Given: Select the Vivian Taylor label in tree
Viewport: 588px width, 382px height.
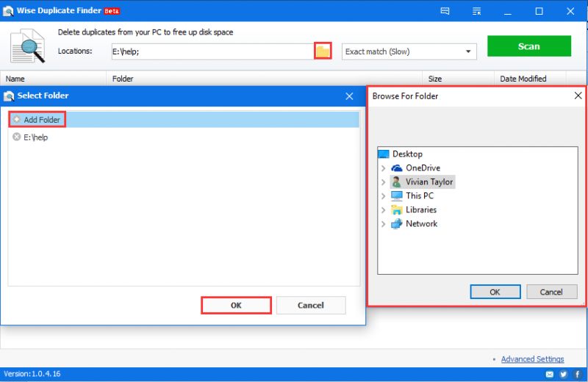Looking at the screenshot, I should pyautogui.click(x=429, y=181).
